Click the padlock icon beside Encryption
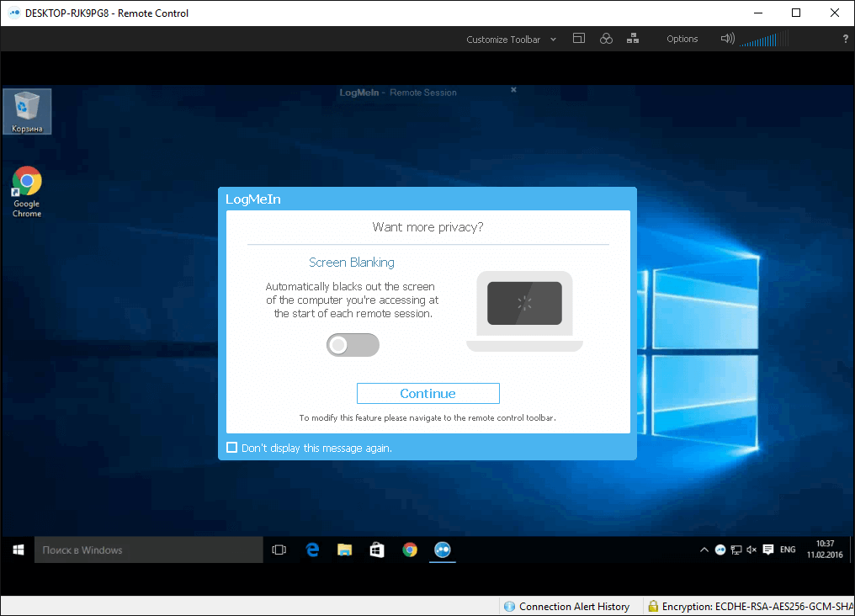 coord(653,606)
